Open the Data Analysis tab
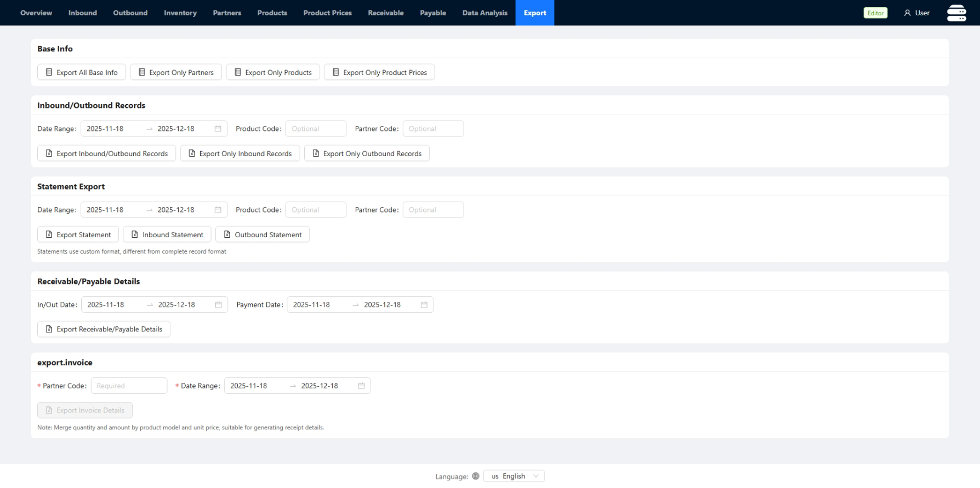The height and width of the screenshot is (488, 980). tap(485, 13)
